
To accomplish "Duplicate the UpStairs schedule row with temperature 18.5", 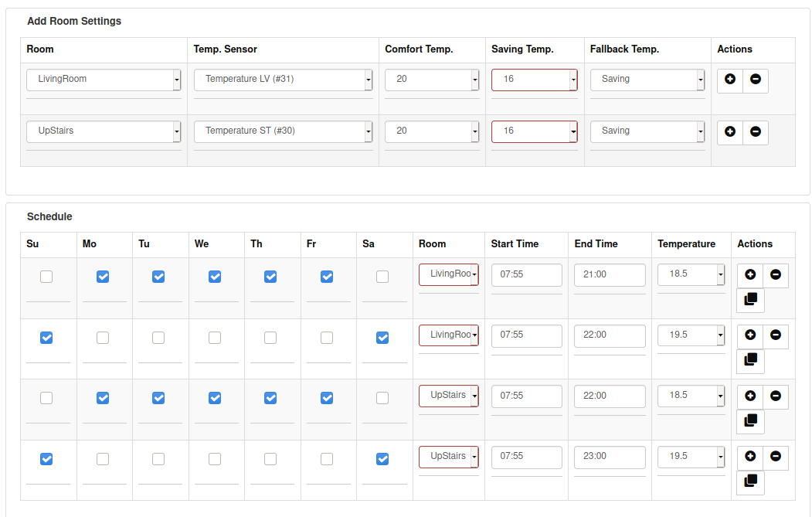I will [750, 421].
